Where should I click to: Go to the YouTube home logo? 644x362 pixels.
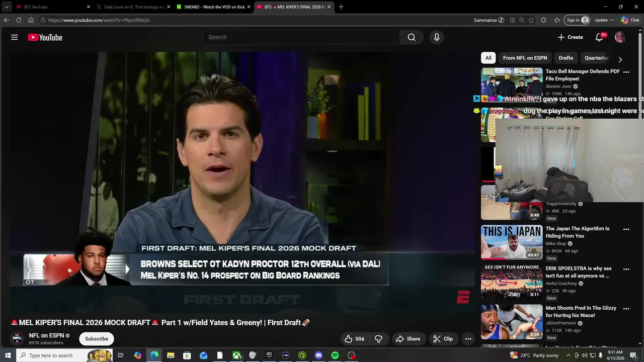(x=45, y=37)
